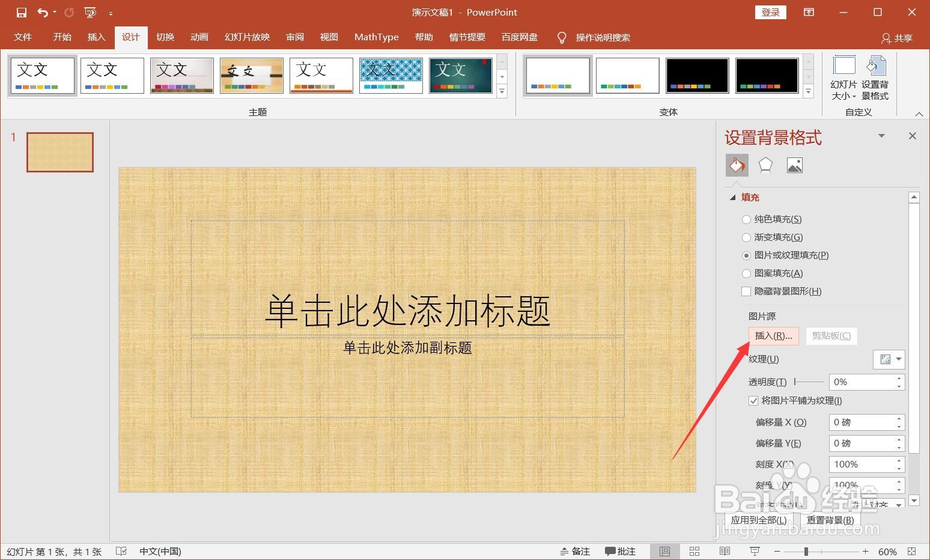Switch to Slide Sorter view icon
Screen dimensions: 930x560
[694, 551]
